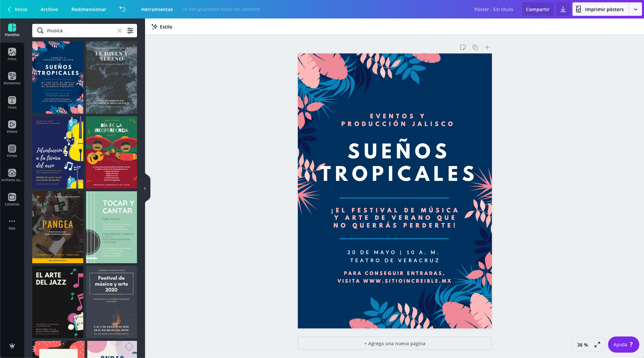Expand the Imprimir pósters dropdown arrow

tap(636, 9)
